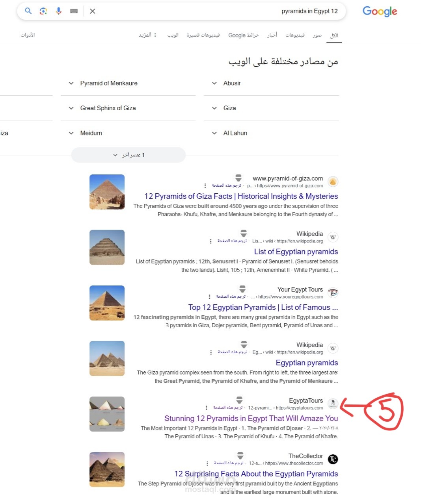
Task: Click the magnifier search icon
Action: pos(28,11)
